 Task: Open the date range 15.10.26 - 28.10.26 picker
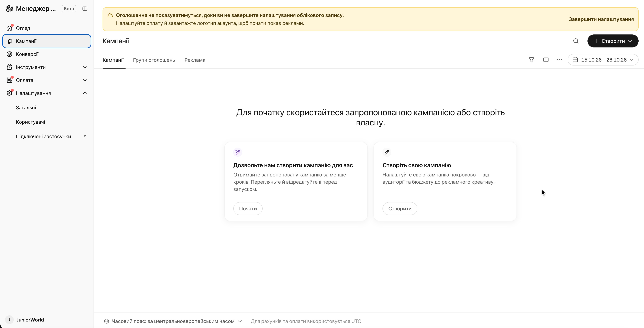[603, 60]
